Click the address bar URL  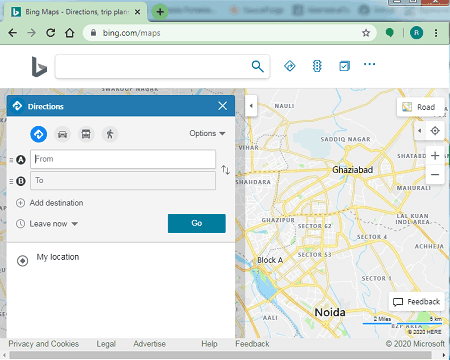pos(131,33)
